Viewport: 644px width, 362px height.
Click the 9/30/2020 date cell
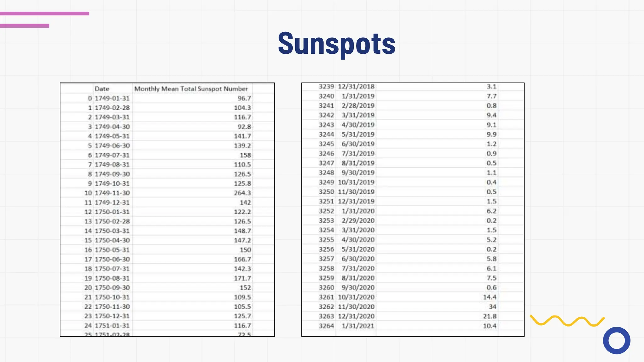[x=358, y=288]
